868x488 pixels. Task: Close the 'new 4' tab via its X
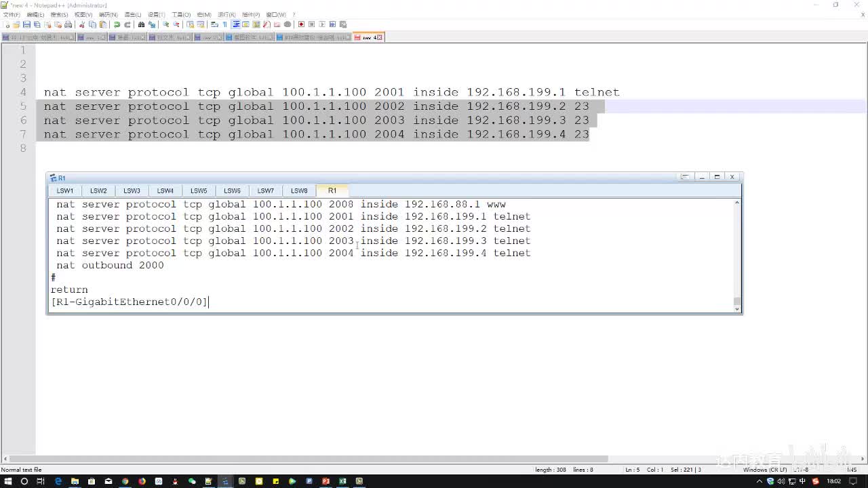click(x=380, y=37)
